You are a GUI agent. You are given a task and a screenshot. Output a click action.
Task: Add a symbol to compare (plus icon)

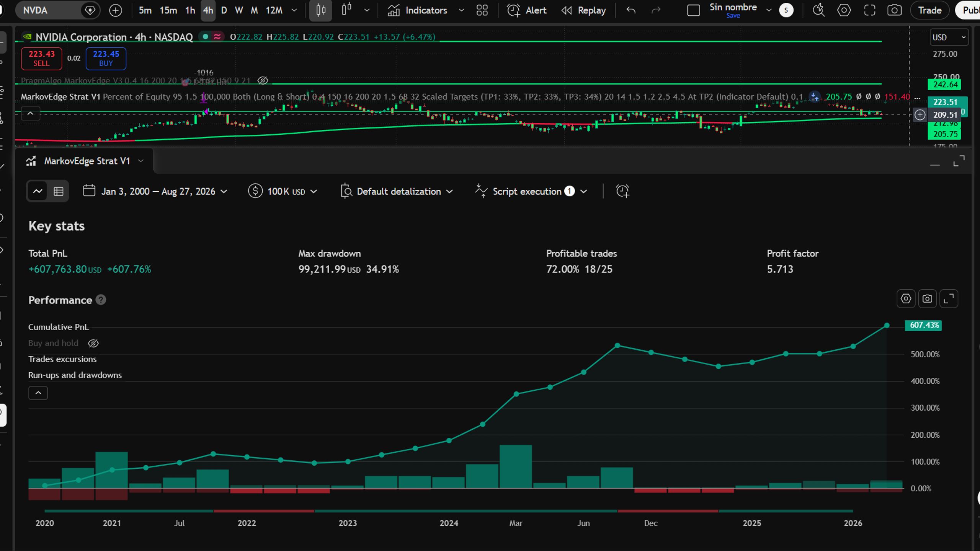pos(115,10)
